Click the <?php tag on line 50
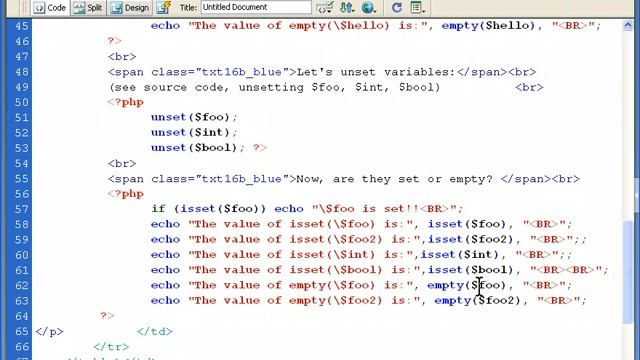Image resolution: width=640 pixels, height=360 pixels. point(126,102)
